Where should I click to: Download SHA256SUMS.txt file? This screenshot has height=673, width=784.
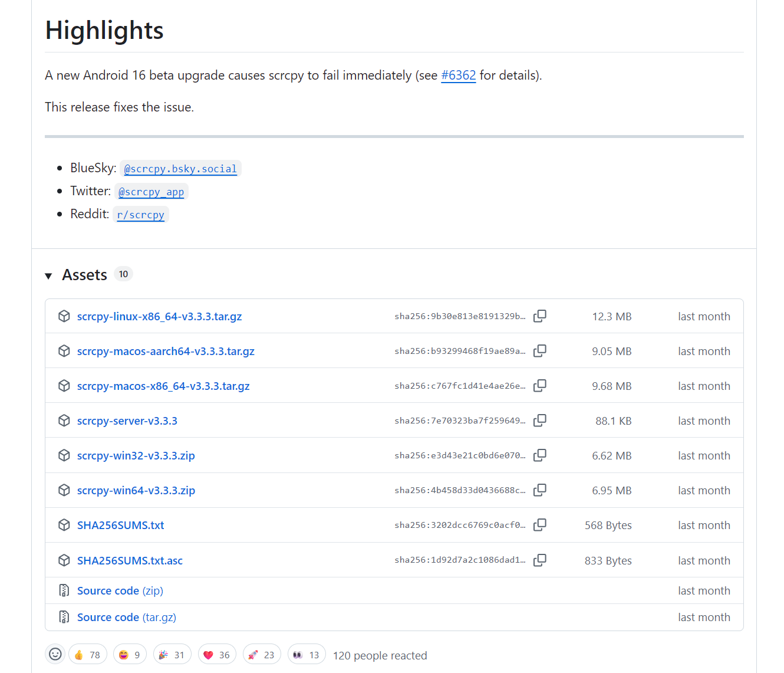point(121,526)
